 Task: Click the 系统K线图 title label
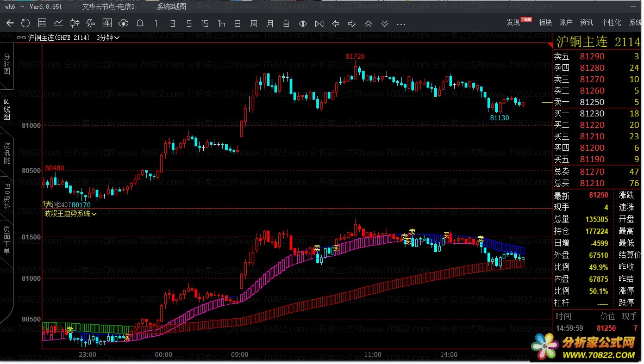click(172, 7)
